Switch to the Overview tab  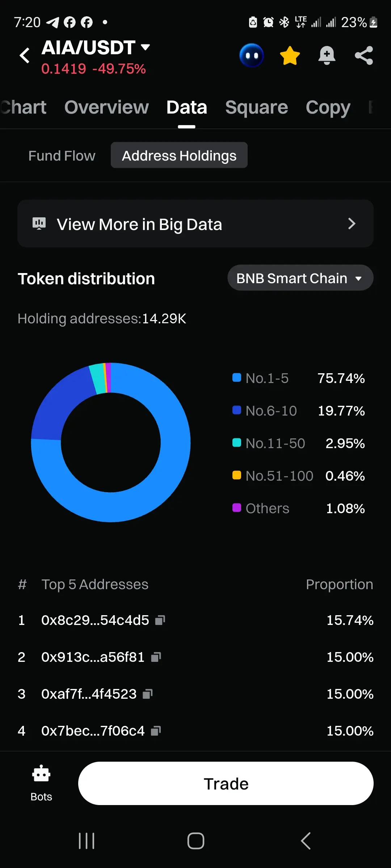click(x=106, y=107)
